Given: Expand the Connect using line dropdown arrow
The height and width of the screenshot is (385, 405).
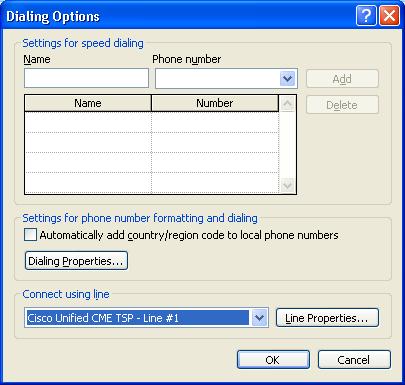Looking at the screenshot, I should point(259,318).
